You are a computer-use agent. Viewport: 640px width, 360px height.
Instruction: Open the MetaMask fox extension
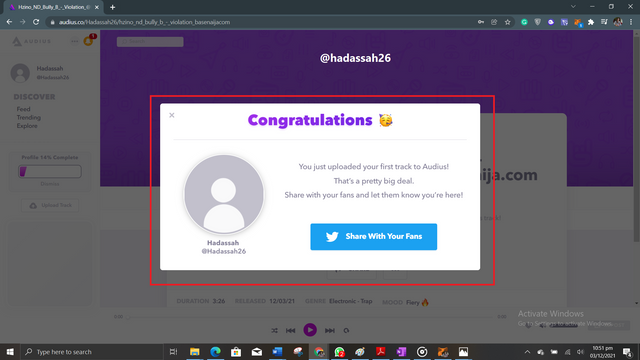pos(578,22)
